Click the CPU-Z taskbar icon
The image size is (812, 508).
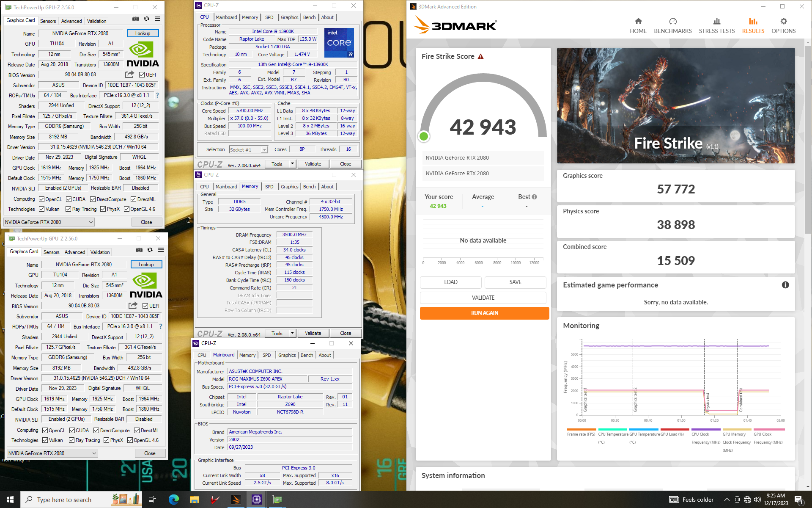[x=256, y=500]
